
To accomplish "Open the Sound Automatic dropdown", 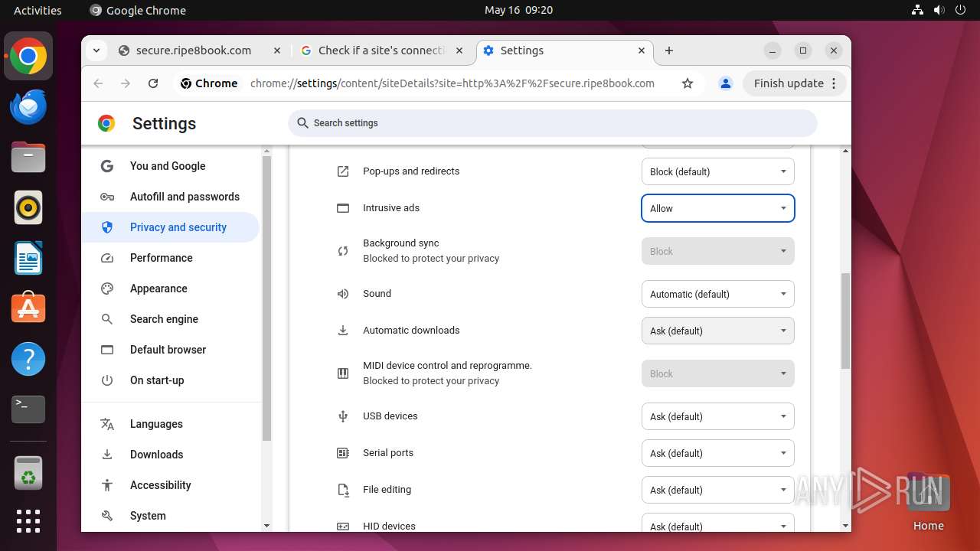I will pos(717,294).
